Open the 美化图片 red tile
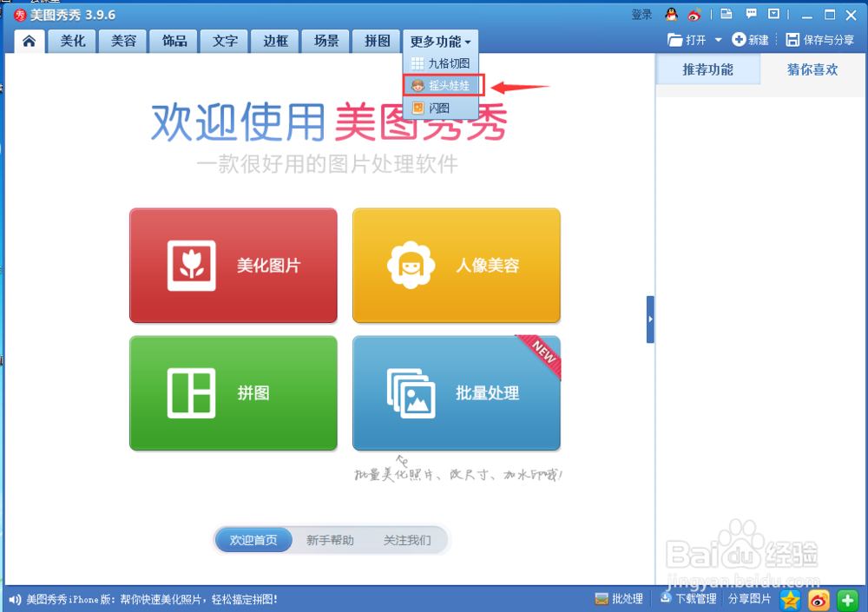The width and height of the screenshot is (868, 612). pyautogui.click(x=233, y=266)
